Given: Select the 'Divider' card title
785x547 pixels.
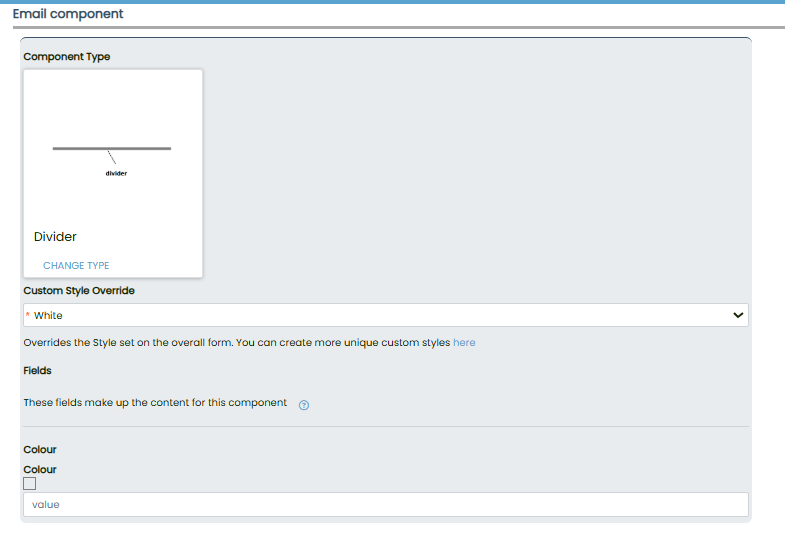Looking at the screenshot, I should 55,237.
